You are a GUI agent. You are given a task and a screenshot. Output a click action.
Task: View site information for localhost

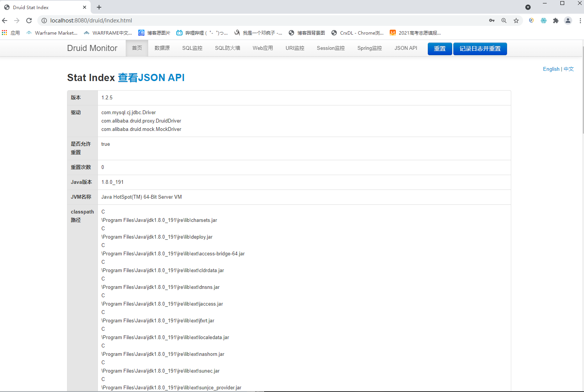[44, 21]
